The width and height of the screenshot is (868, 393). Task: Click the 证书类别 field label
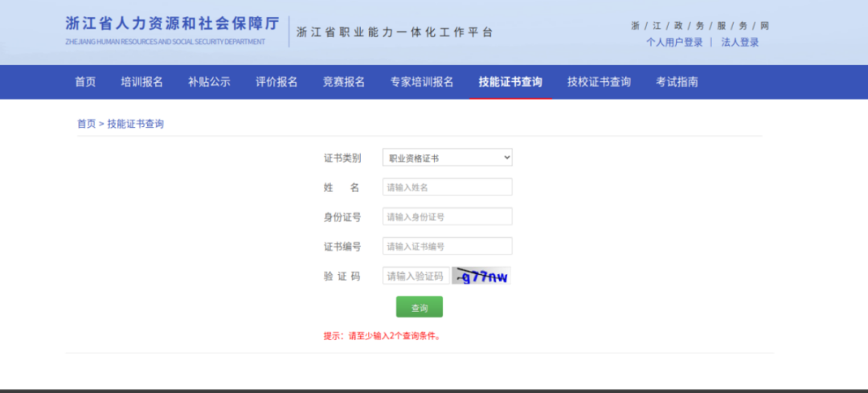[342, 158]
